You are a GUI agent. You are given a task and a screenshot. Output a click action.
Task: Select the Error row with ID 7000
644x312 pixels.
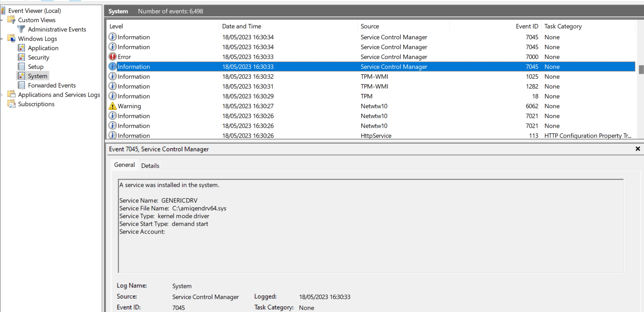(371, 57)
